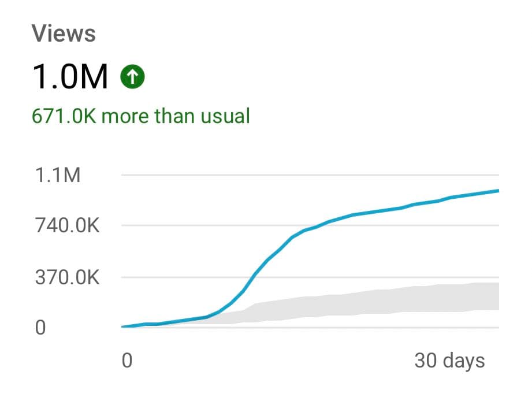
Task: Click the 1.0M total views number
Action: coord(70,77)
